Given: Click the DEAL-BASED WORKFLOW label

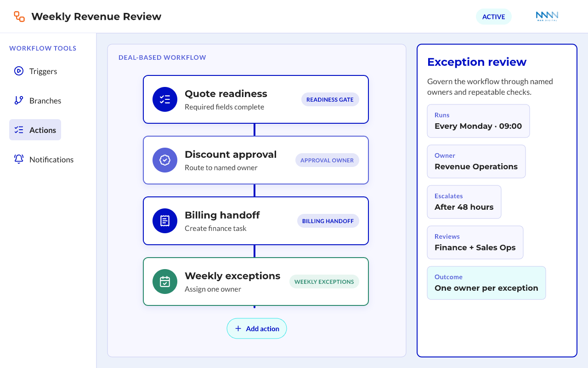Looking at the screenshot, I should point(162,57).
